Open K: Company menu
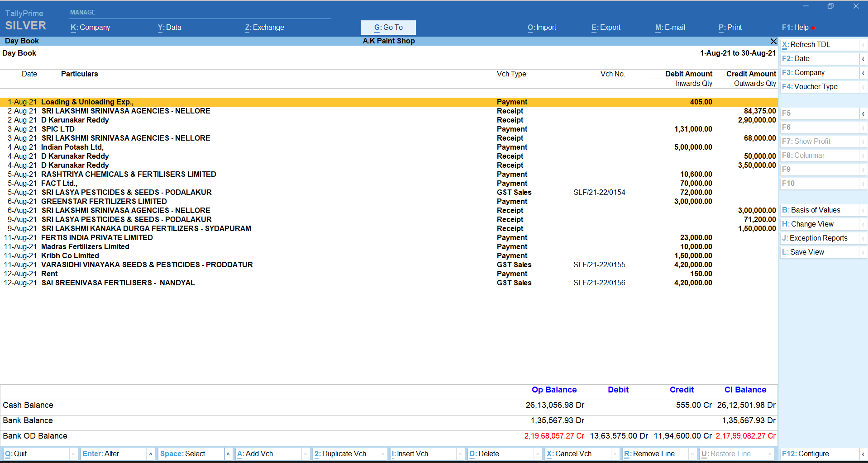The width and height of the screenshot is (868, 463). pyautogui.click(x=90, y=28)
